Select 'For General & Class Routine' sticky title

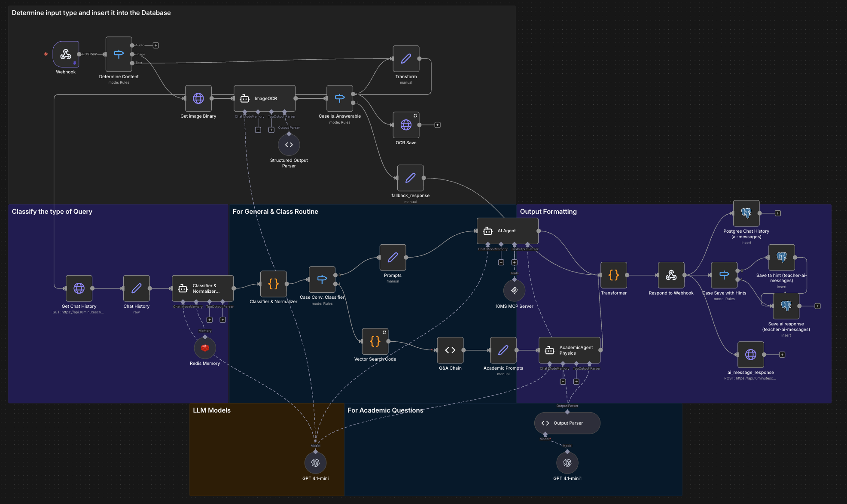click(275, 212)
